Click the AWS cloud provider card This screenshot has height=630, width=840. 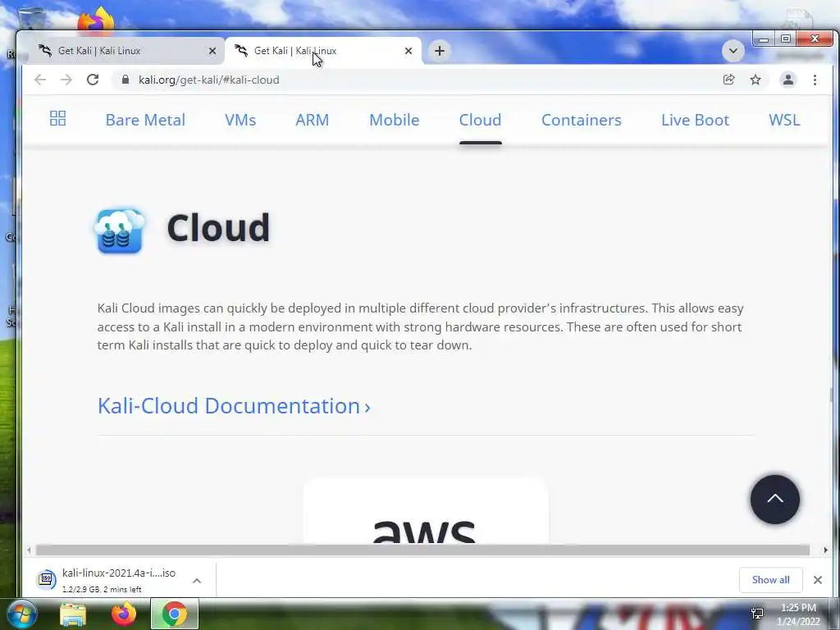pyautogui.click(x=426, y=510)
